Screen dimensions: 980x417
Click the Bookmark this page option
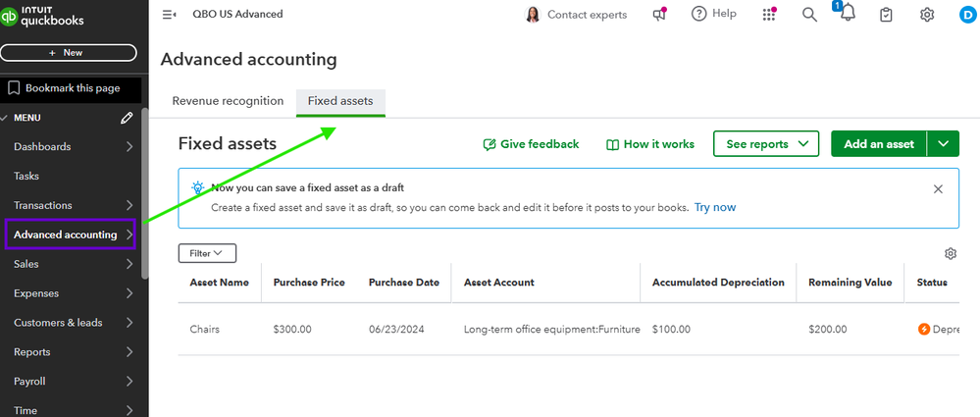pos(72,88)
